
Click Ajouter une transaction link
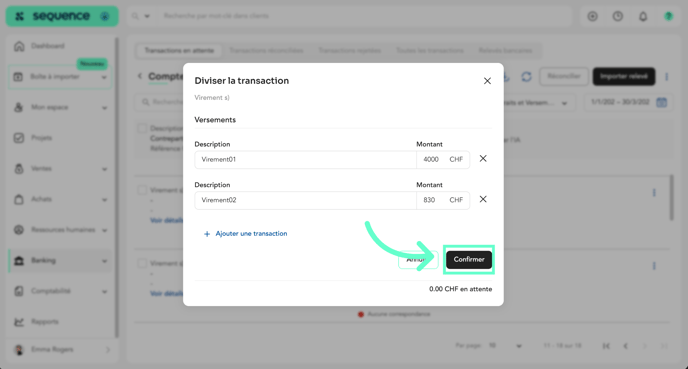tap(246, 234)
